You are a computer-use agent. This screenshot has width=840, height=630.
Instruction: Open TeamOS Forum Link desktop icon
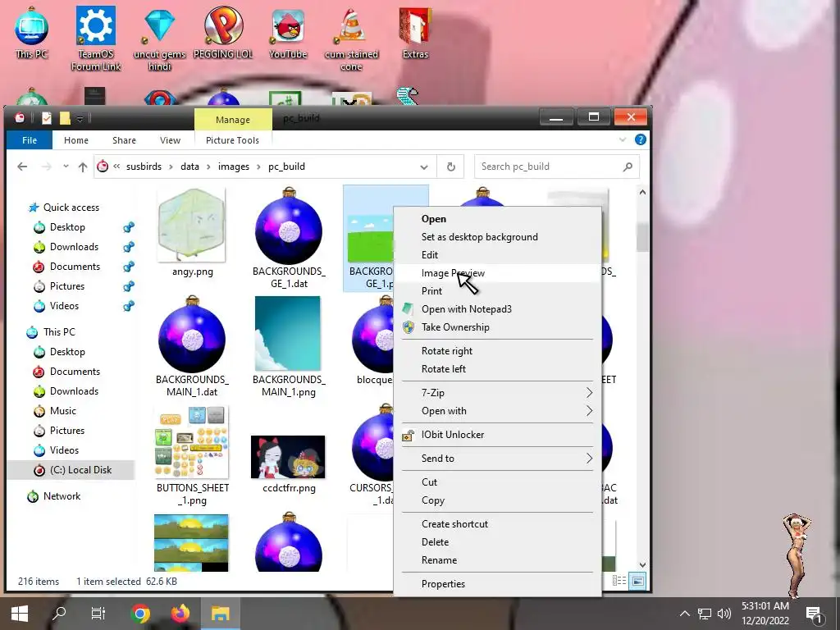pos(96,39)
